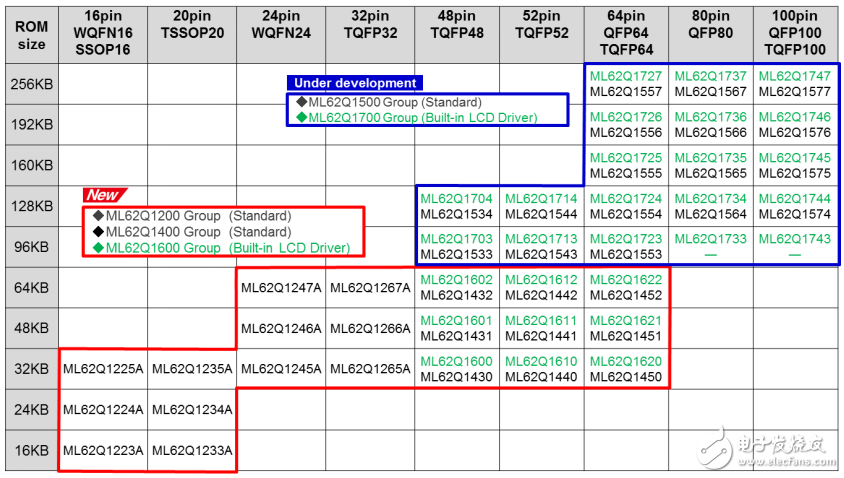This screenshot has height=478, width=844.
Task: Click the ML62Q1727 cell text
Action: 625,76
